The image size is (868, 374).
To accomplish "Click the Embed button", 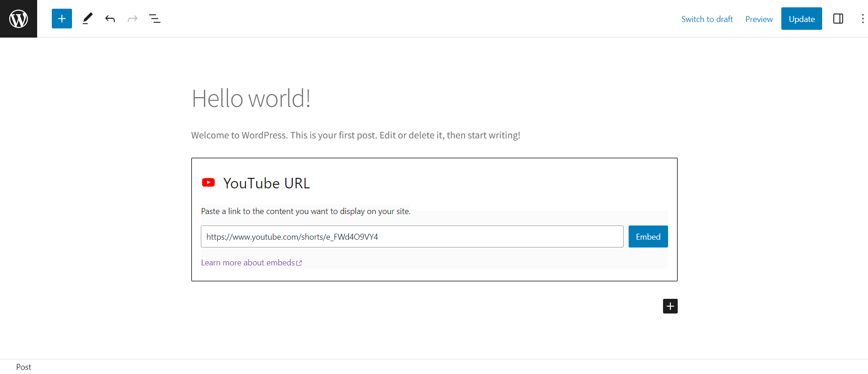I will [648, 236].
